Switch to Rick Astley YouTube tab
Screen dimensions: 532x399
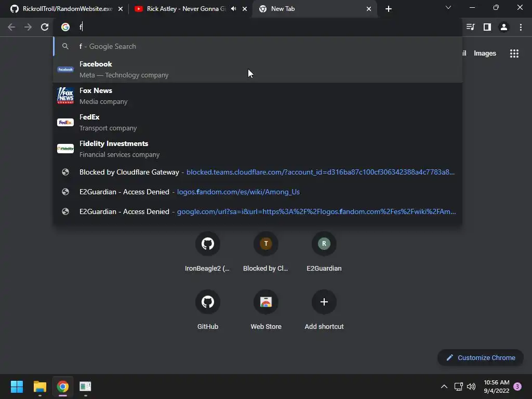coord(191,9)
